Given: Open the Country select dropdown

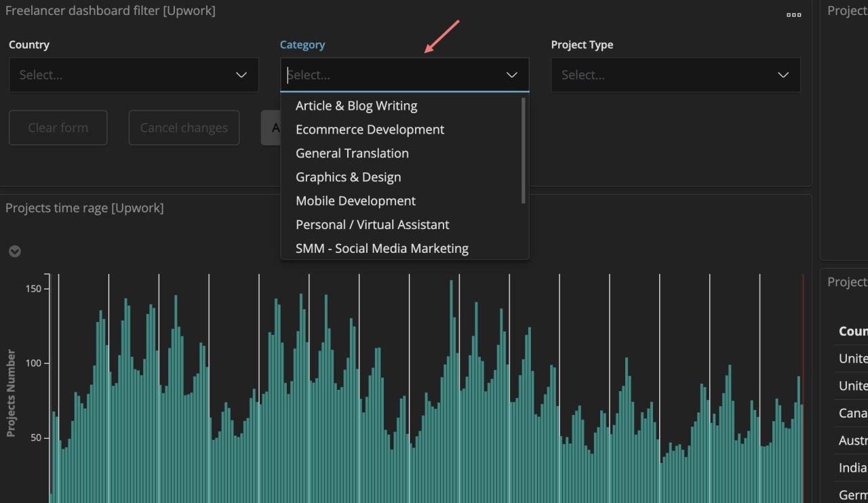Looking at the screenshot, I should coord(134,75).
